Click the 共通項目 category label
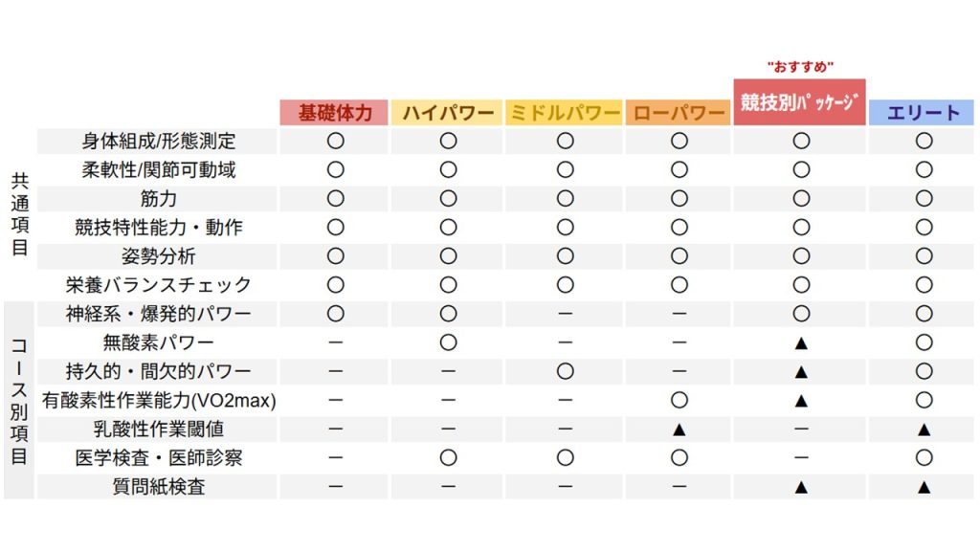Screen dimensions: 980x551 point(20,214)
